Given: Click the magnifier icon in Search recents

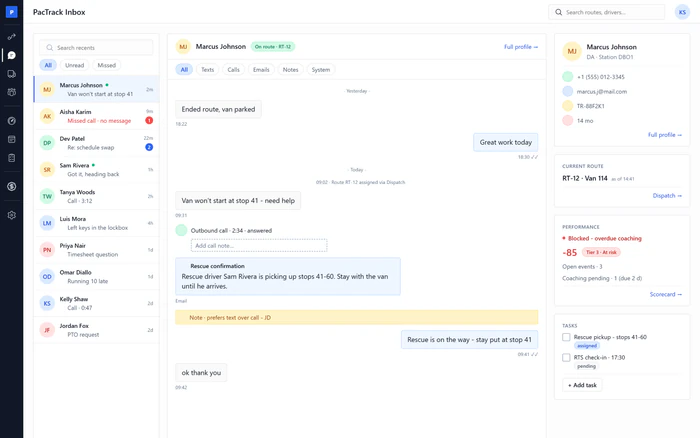Looking at the screenshot, I should pyautogui.click(x=50, y=48).
